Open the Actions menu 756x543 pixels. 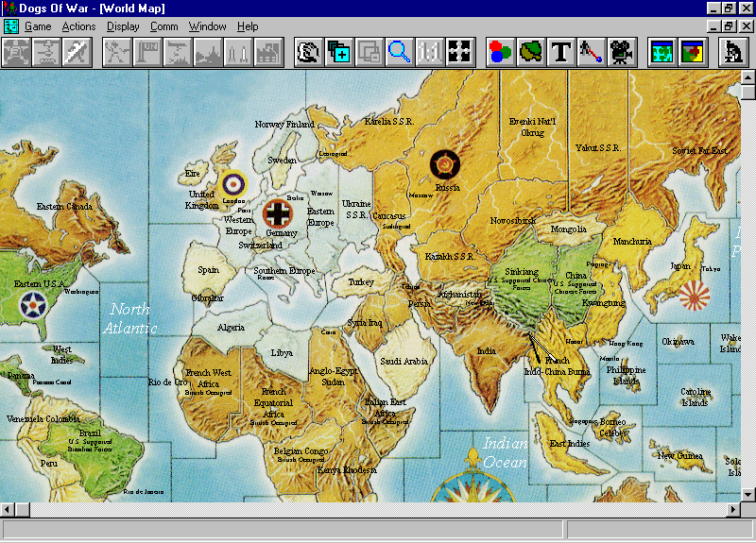78,26
